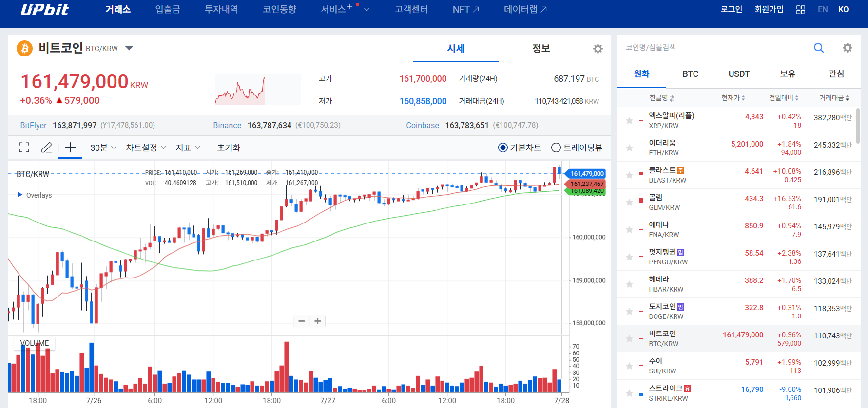Open the app grid icon in header
The width and height of the screenshot is (868, 408).
pyautogui.click(x=800, y=9)
